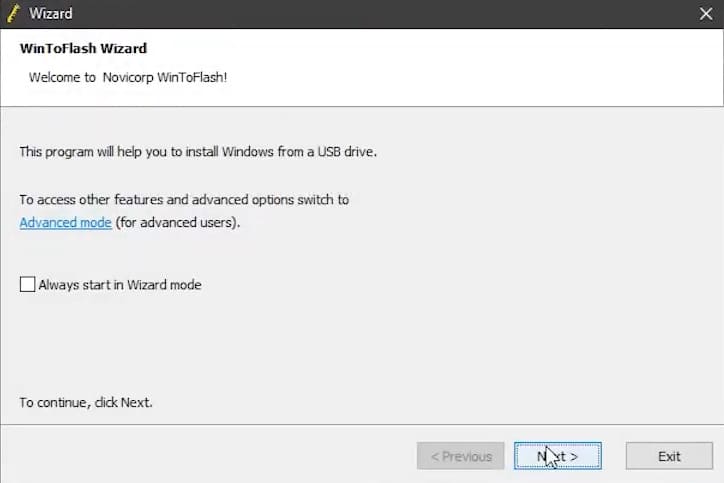724x483 pixels.
Task: Click the '(for advanced users)' text
Action: (x=178, y=222)
